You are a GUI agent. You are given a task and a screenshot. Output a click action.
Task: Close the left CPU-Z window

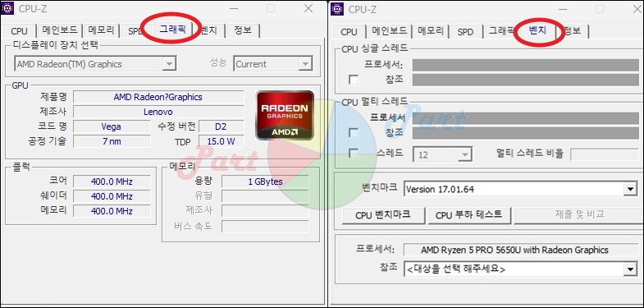308,8
